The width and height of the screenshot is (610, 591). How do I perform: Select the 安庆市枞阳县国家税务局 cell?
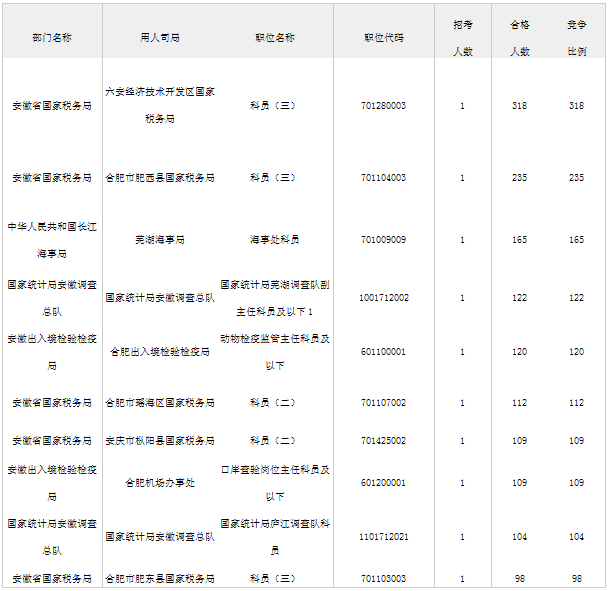tap(160, 441)
